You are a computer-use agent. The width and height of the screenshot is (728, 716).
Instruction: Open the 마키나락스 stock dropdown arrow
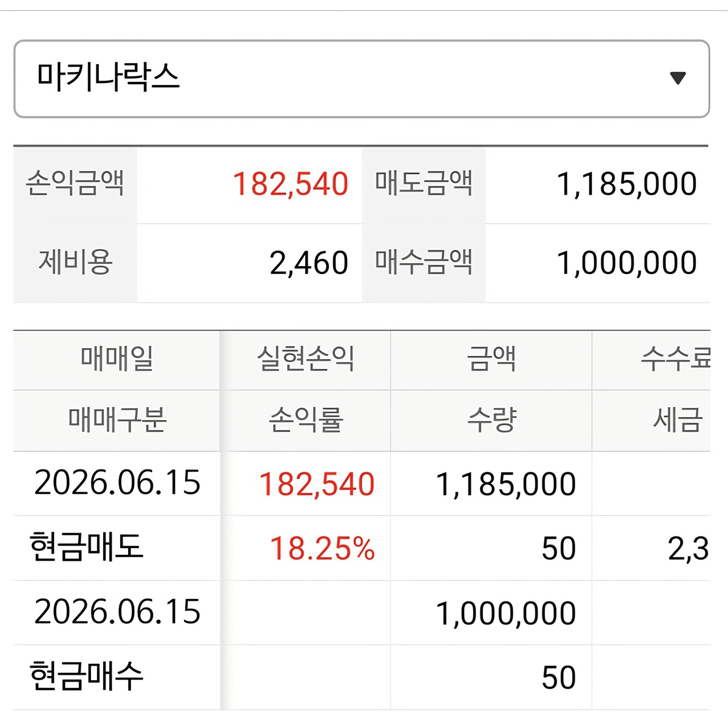pos(678,78)
